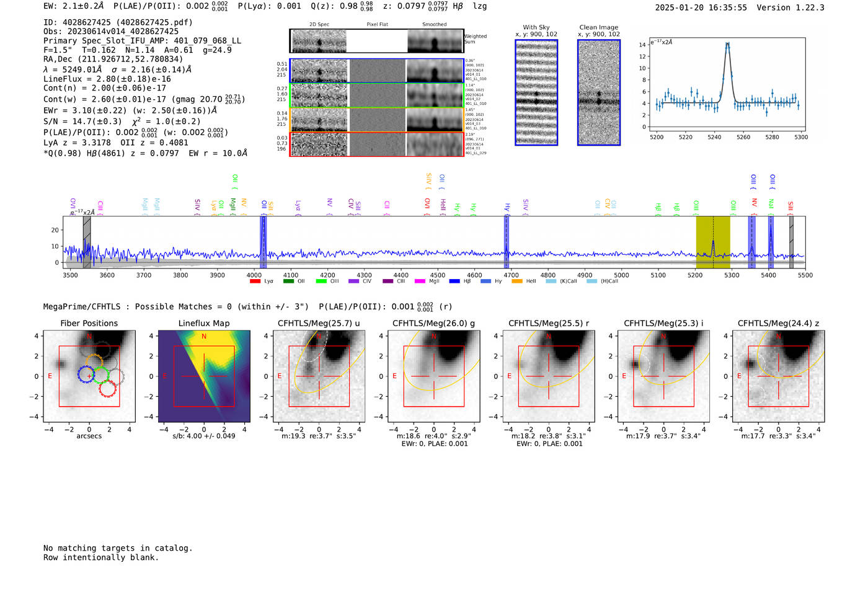Select the orange-bordered fiber 2D spectrum row
The width and height of the screenshot is (868, 591).
coord(376,120)
